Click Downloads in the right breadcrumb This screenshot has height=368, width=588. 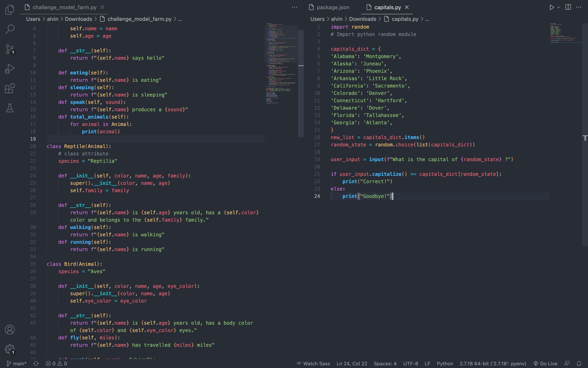[x=363, y=19]
